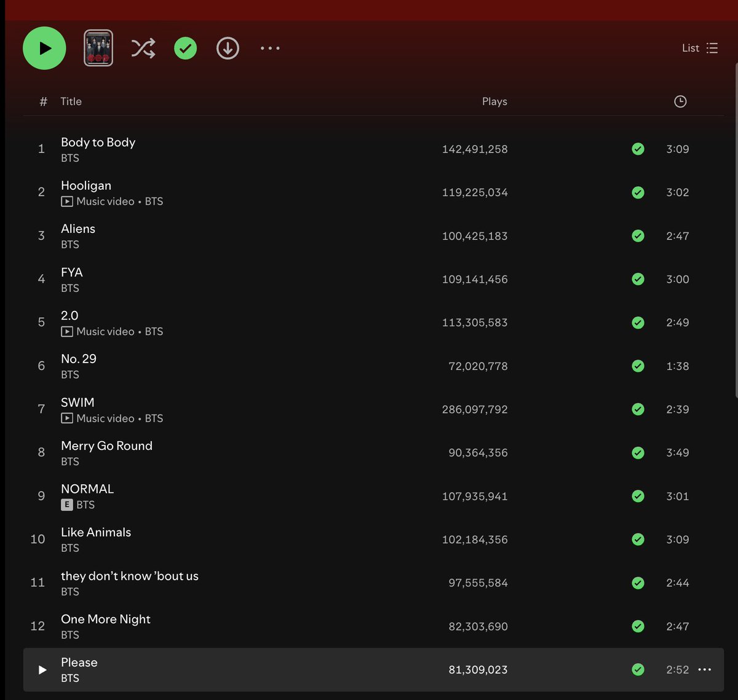
Task: Click the Title column header
Action: tap(71, 101)
